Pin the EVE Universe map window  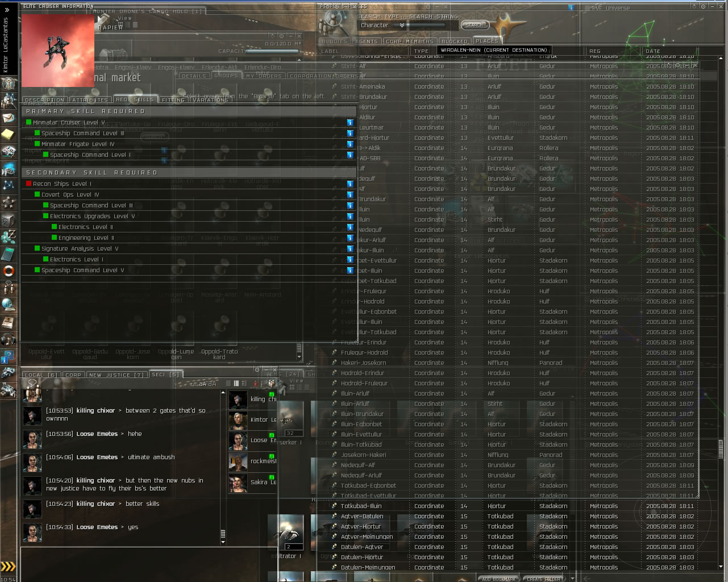click(703, 7)
